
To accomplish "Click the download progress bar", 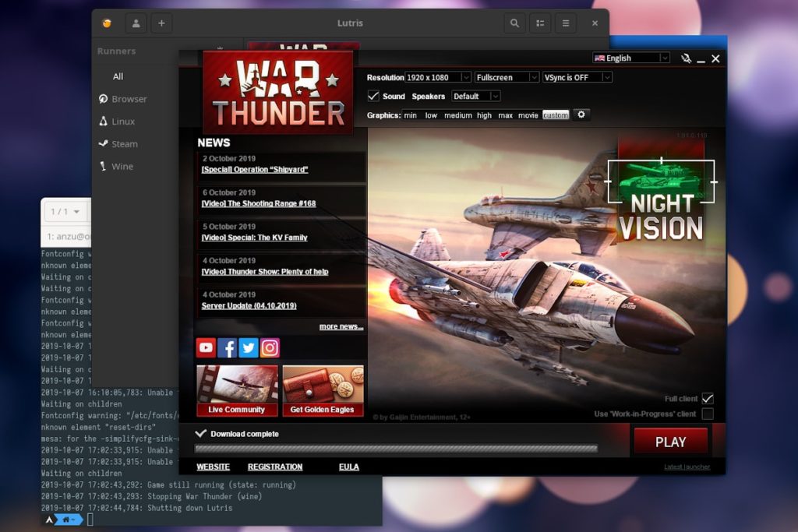I will pos(396,449).
